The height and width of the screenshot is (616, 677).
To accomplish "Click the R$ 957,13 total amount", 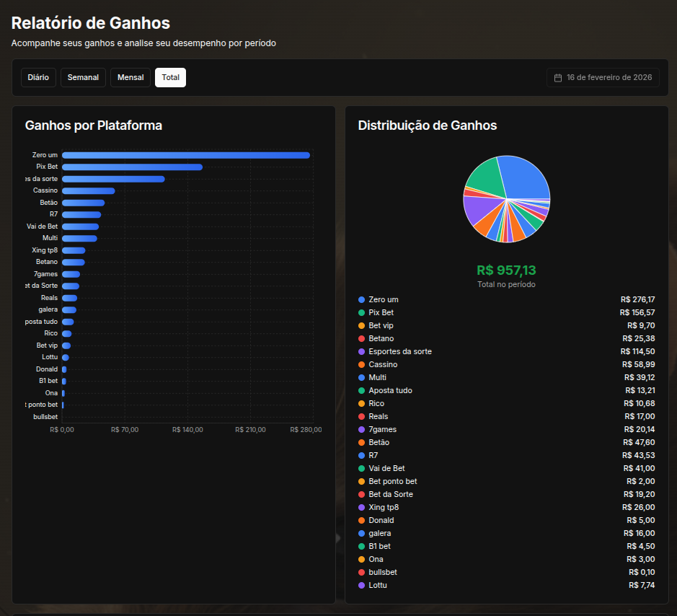I will pos(506,270).
